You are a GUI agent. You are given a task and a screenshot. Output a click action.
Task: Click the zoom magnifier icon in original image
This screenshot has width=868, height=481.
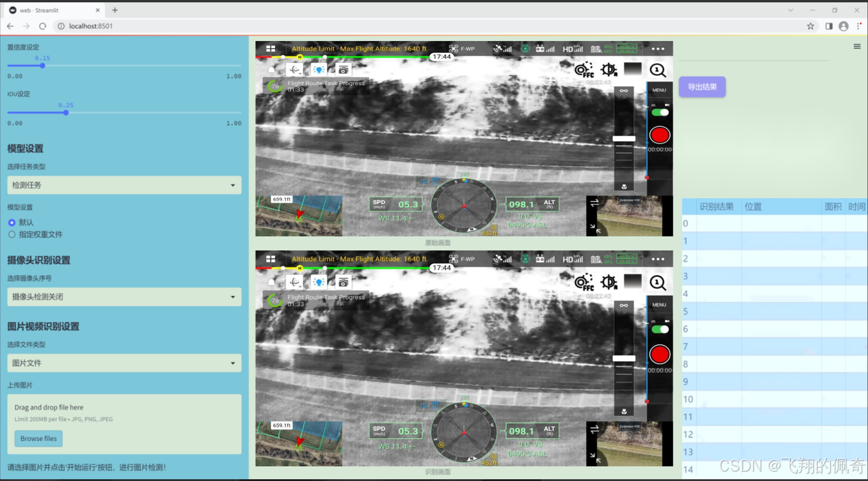coord(658,70)
